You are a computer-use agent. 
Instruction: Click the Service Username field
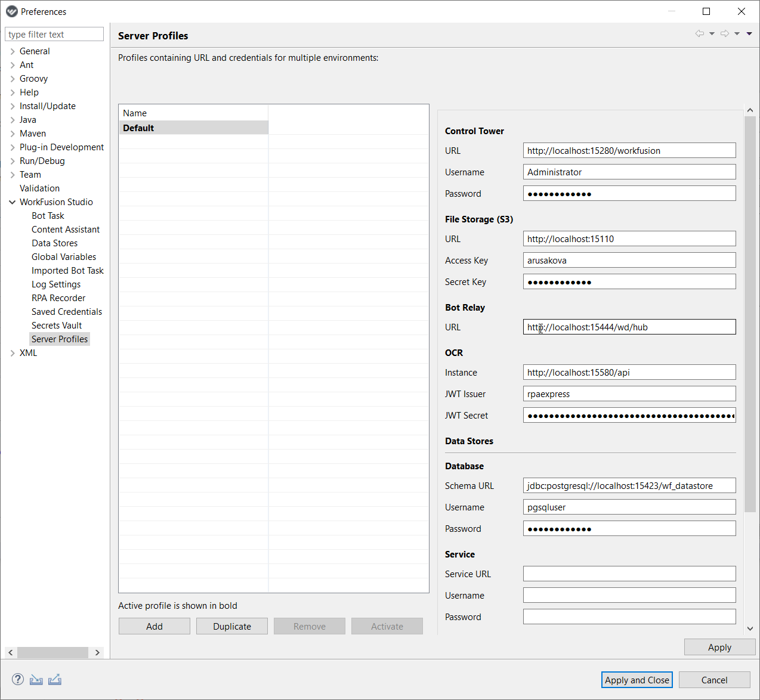coord(629,595)
